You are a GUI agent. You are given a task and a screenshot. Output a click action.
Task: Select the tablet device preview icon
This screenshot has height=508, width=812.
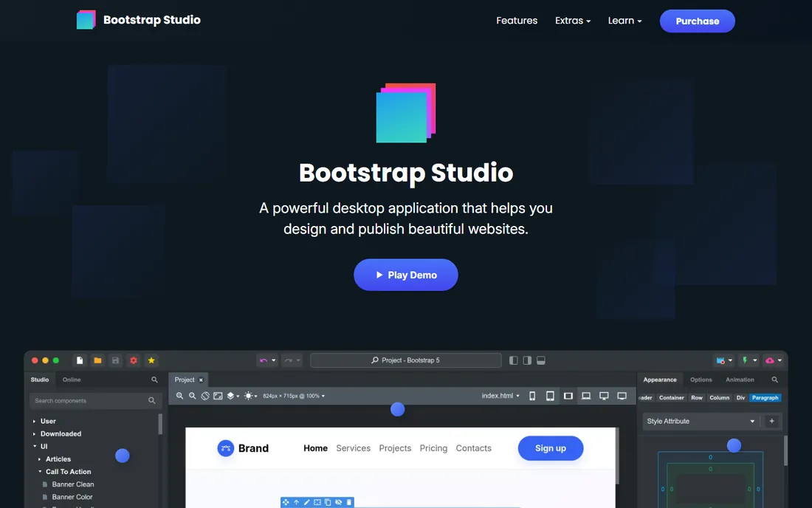coord(550,396)
